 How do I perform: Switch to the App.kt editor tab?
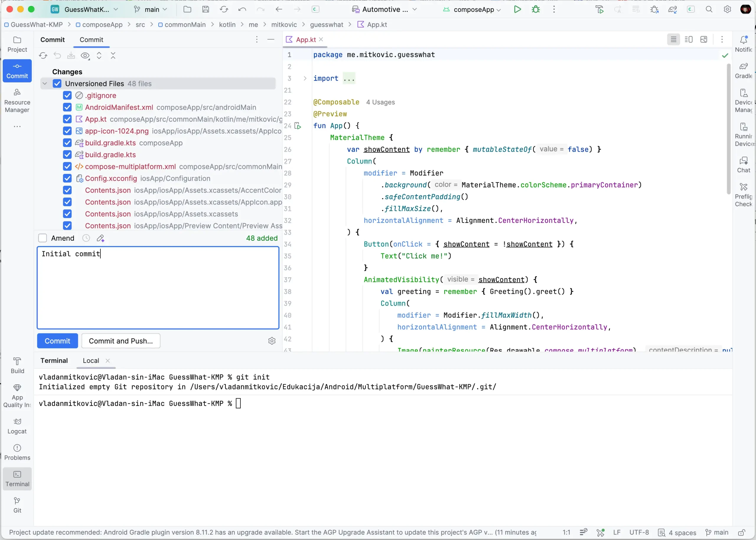click(x=305, y=40)
